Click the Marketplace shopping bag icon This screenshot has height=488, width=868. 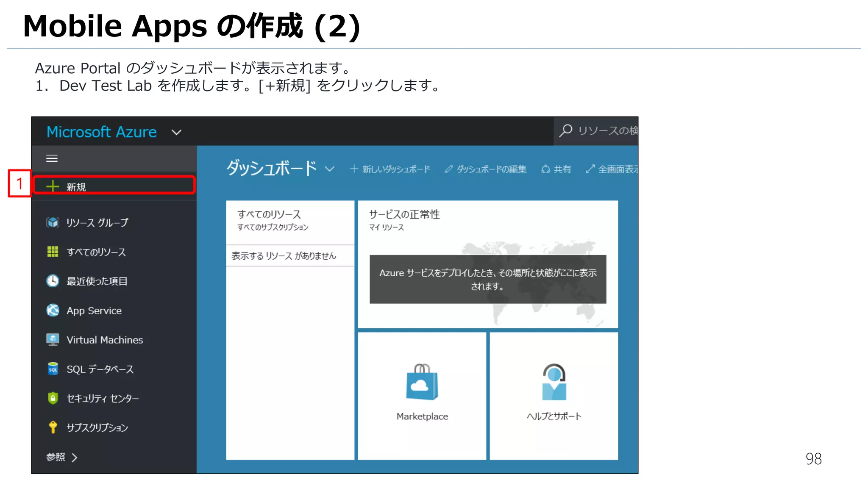pyautogui.click(x=422, y=382)
